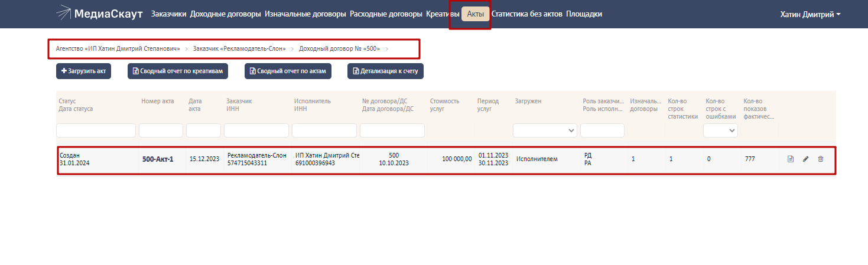Click ИП Хатин Дмитрий executor cell
The image size is (868, 265).
click(327, 155)
